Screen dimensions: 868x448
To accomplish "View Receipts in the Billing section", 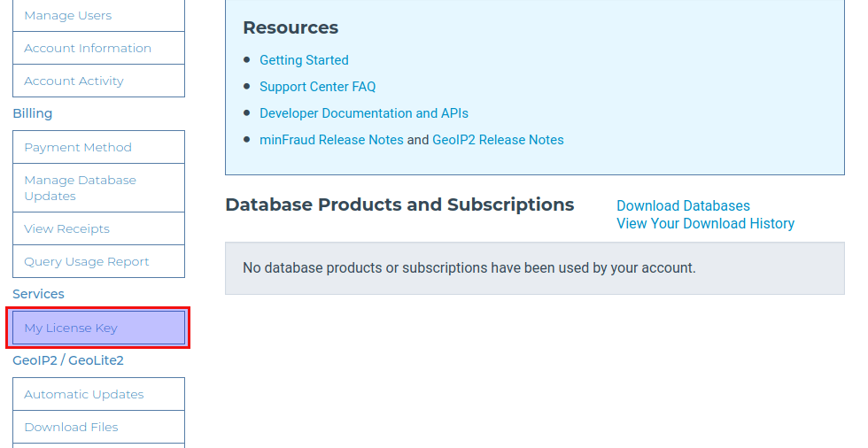I will click(66, 229).
